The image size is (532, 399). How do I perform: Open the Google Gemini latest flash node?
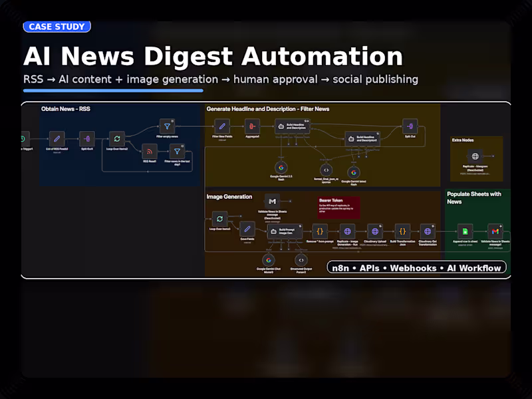[x=354, y=172]
